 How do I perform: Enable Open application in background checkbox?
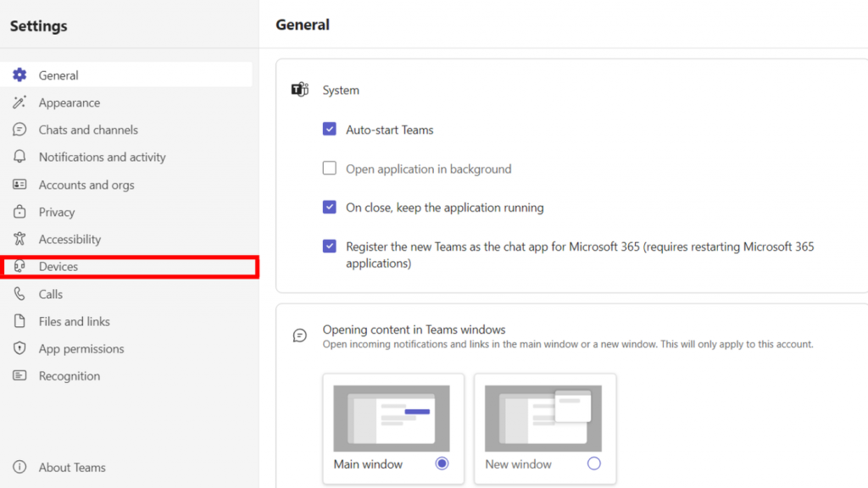tap(330, 168)
